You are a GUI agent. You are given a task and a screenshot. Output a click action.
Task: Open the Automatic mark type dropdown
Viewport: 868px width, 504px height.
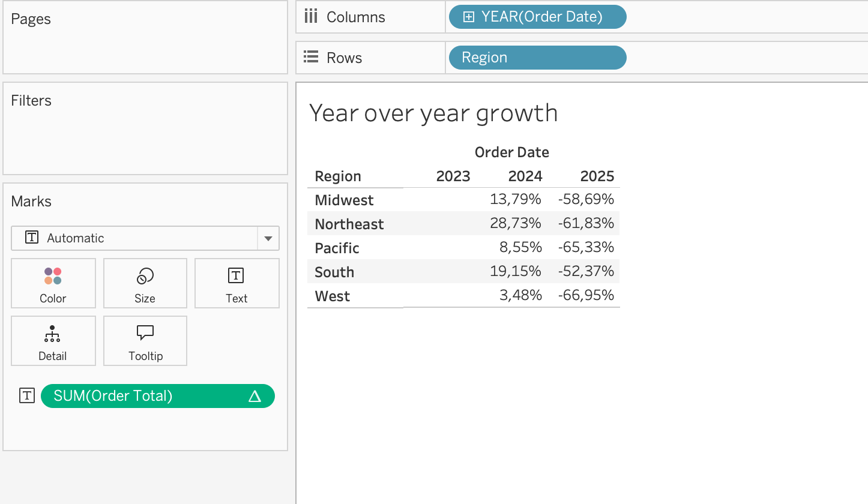point(135,238)
